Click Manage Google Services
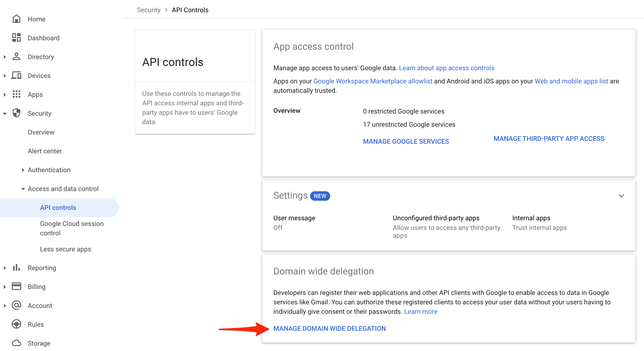The height and width of the screenshot is (351, 644). 406,141
